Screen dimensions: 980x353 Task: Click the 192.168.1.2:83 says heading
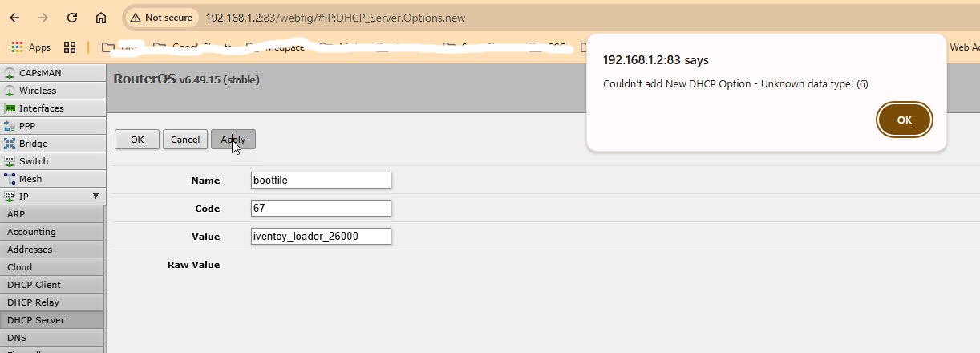click(655, 60)
